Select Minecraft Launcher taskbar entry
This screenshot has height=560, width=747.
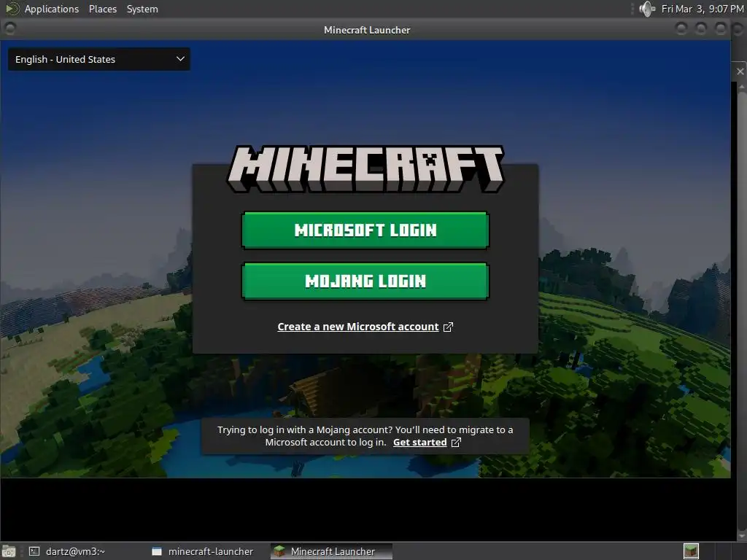tap(332, 551)
